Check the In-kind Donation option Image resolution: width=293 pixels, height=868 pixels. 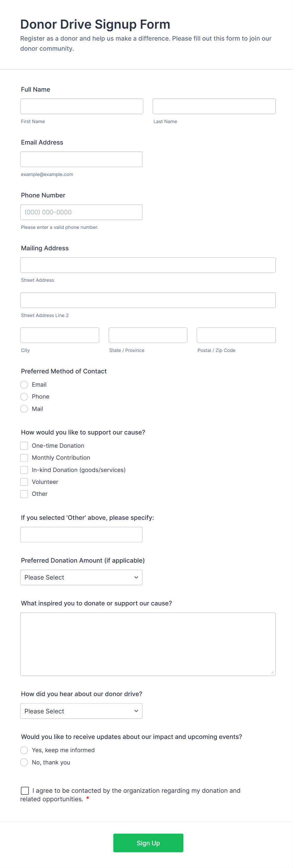(24, 470)
